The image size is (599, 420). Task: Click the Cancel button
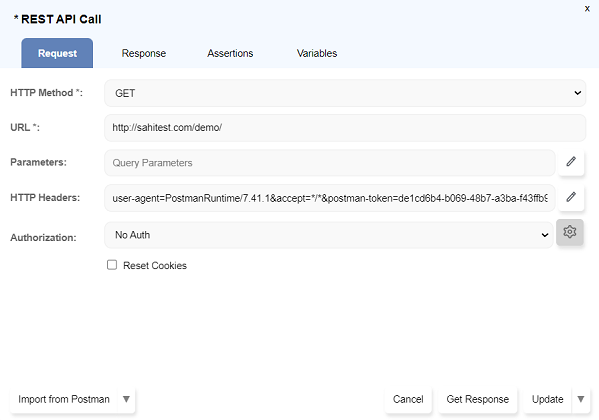pos(408,399)
